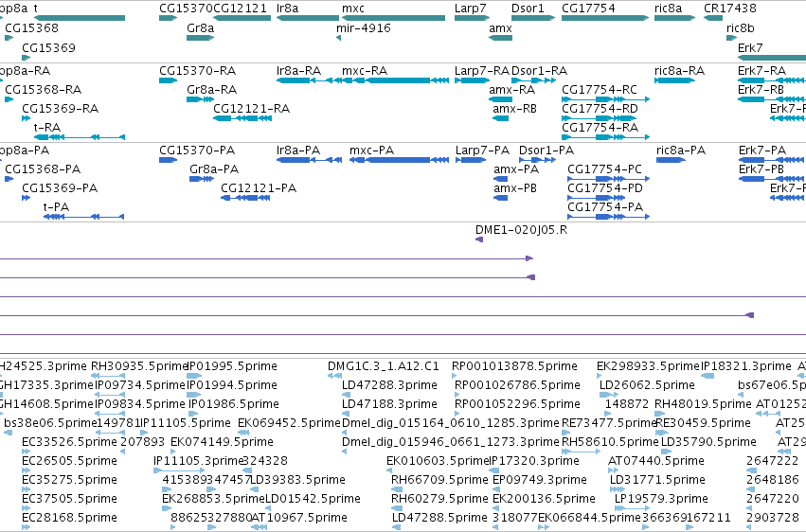Click the amx-RA transcript label

tap(512, 89)
